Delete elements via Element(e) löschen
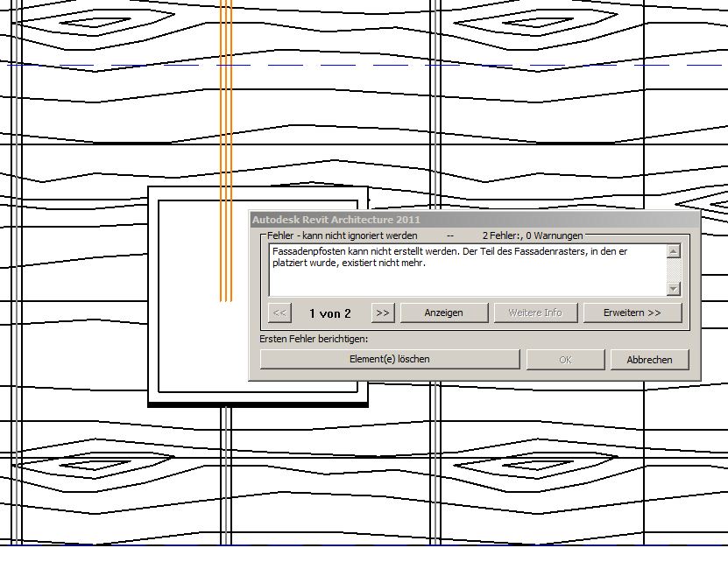This screenshot has width=728, height=562. tap(390, 359)
